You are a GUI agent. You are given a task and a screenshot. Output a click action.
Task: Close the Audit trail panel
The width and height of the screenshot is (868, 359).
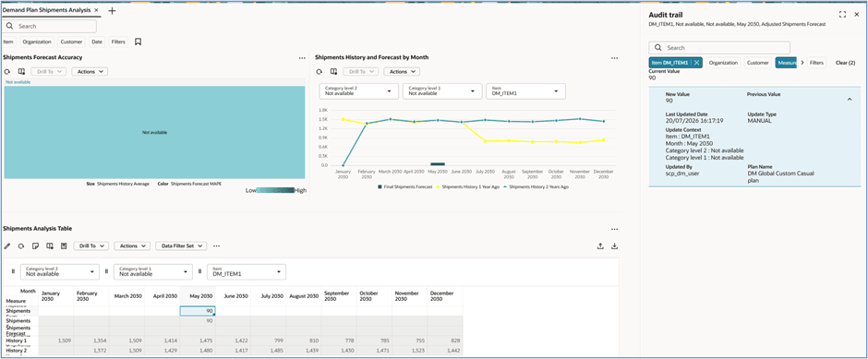tap(856, 15)
